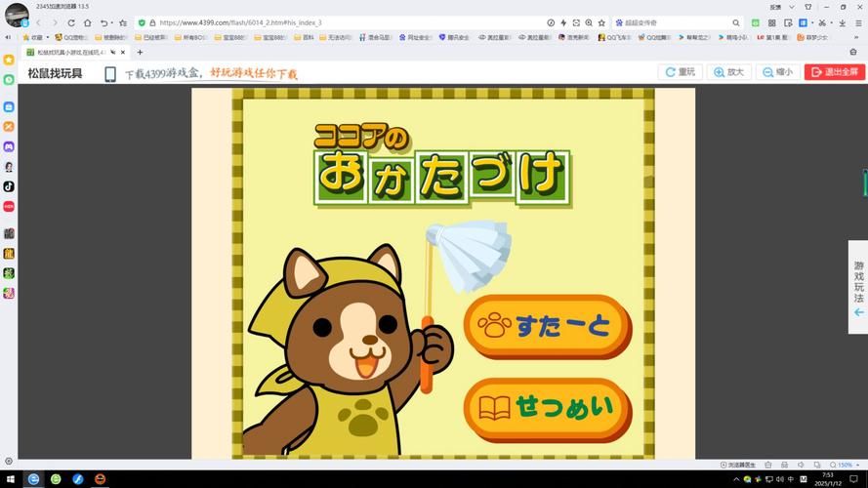Viewport: 868px width, 488px height.
Task: Click the undo closed tab icon
Action: pos(103,22)
